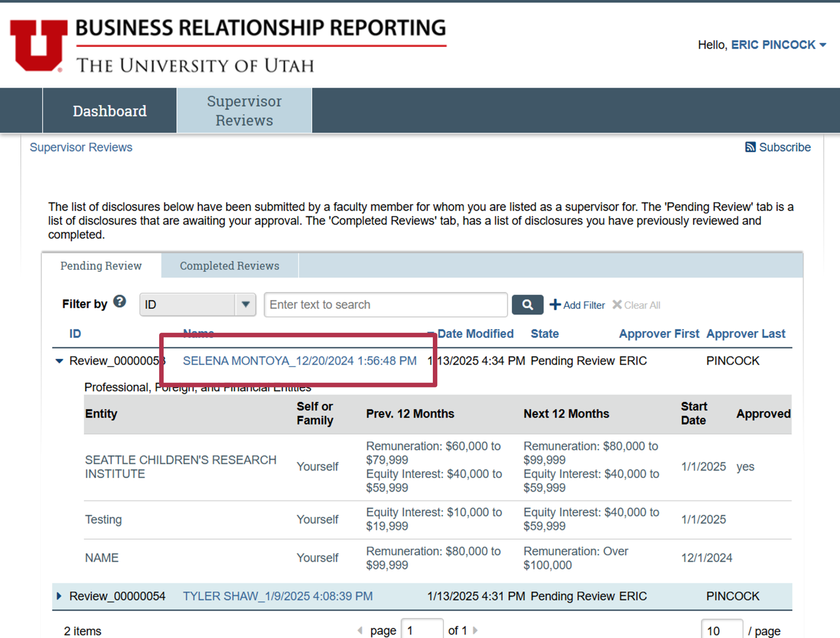Screen dimensions: 840x638
Task: Click the 'yes' approved cell
Action: click(x=745, y=467)
